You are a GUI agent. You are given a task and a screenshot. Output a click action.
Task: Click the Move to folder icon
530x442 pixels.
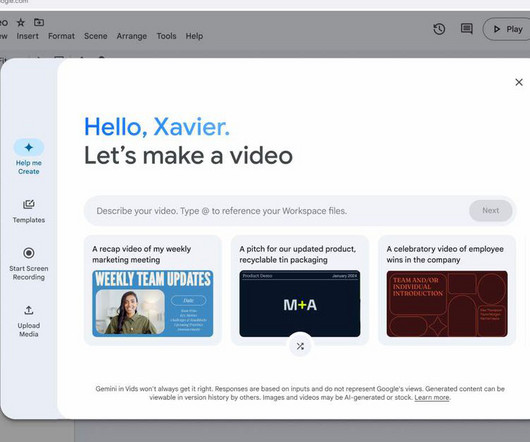click(39, 22)
